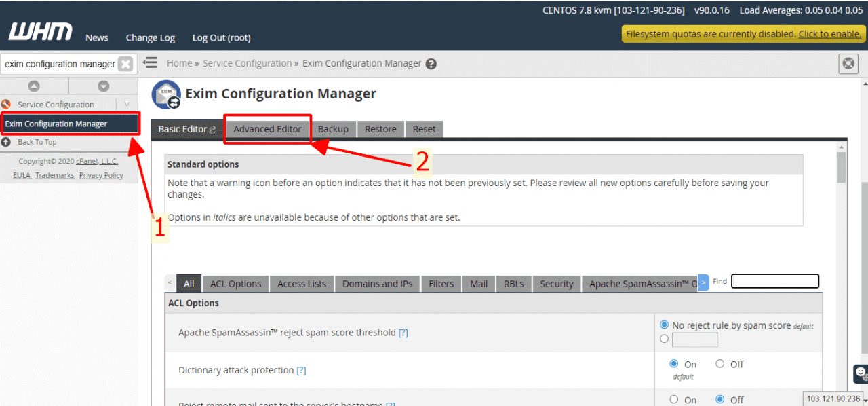Image resolution: width=868 pixels, height=406 pixels.
Task: Focus the Find input field
Action: coord(775,281)
